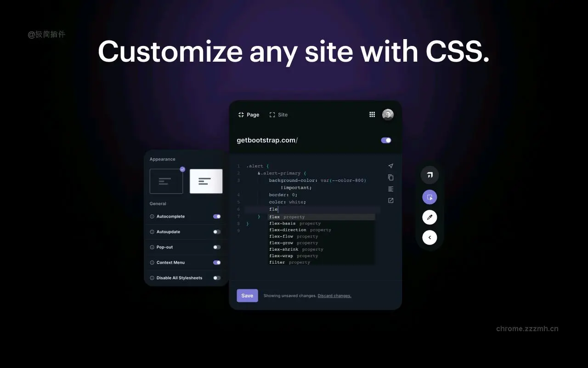Click the Save button
The width and height of the screenshot is (588, 368).
[x=247, y=295]
